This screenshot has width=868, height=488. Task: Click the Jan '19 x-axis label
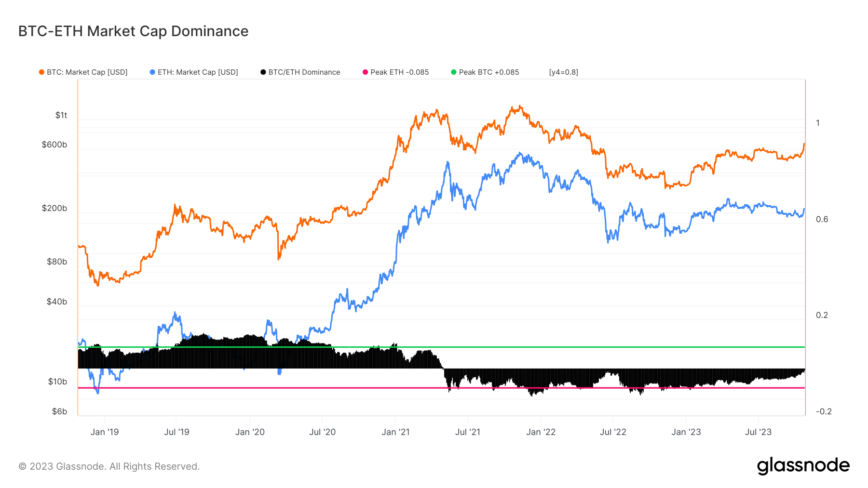[105, 432]
